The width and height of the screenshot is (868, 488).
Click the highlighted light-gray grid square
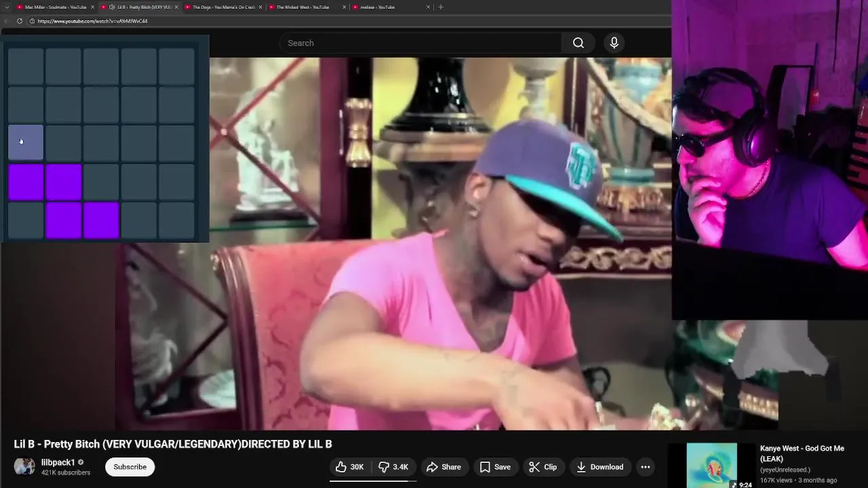[26, 142]
